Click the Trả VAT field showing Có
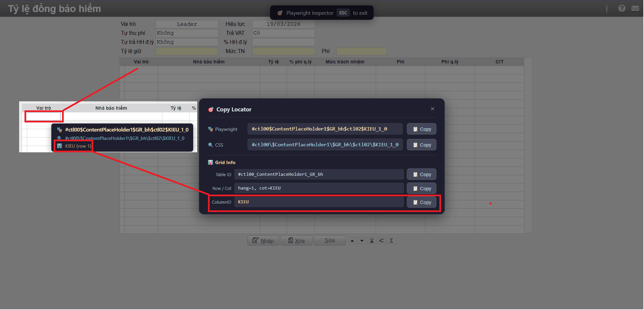Screen dimensions: 644x310 click(283, 33)
